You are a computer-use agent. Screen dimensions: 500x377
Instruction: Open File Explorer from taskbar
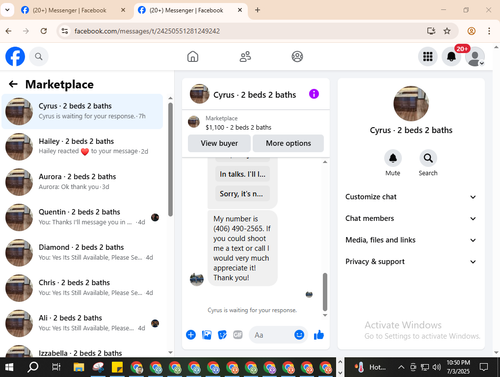point(79,367)
